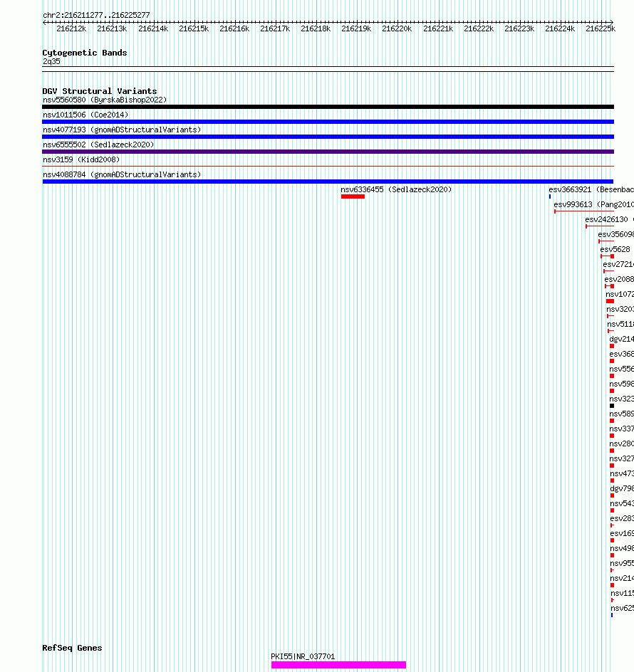Open nsv4088784 (gnomADStructuralVariants) label
This screenshot has height=672, width=634.
pyautogui.click(x=122, y=174)
